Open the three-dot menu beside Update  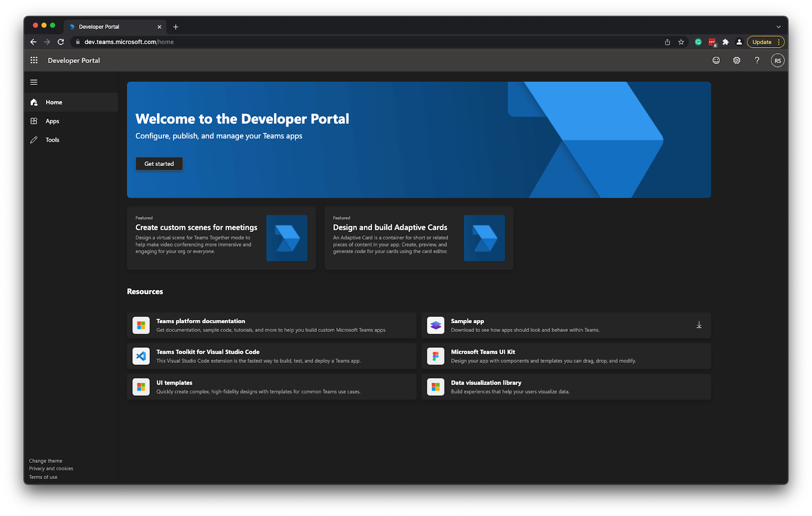click(x=780, y=42)
